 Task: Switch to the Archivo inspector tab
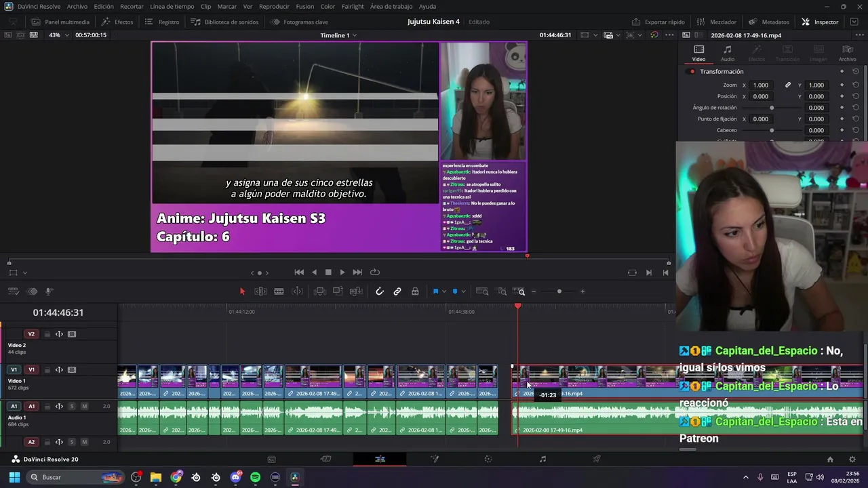point(848,53)
